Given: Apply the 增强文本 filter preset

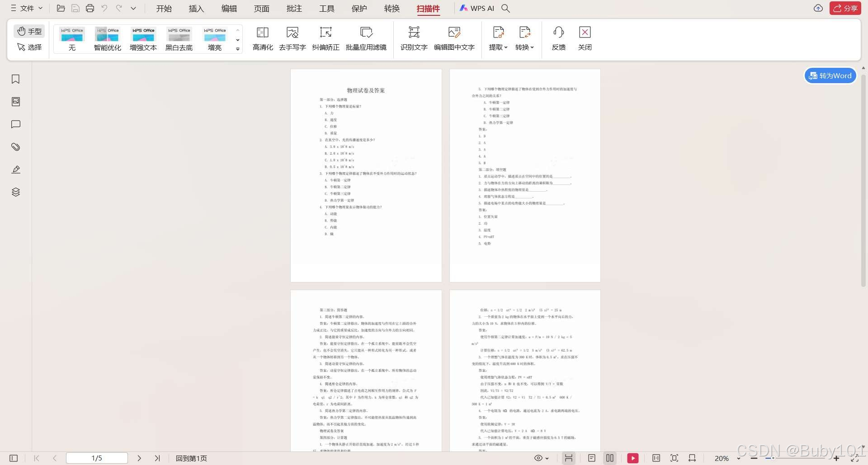Looking at the screenshot, I should pos(143,39).
